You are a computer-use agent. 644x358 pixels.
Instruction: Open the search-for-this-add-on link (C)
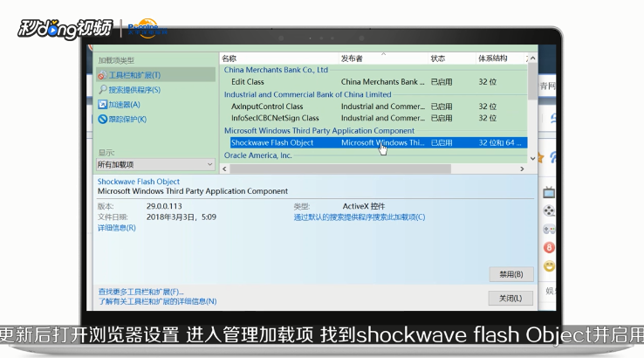(360, 217)
